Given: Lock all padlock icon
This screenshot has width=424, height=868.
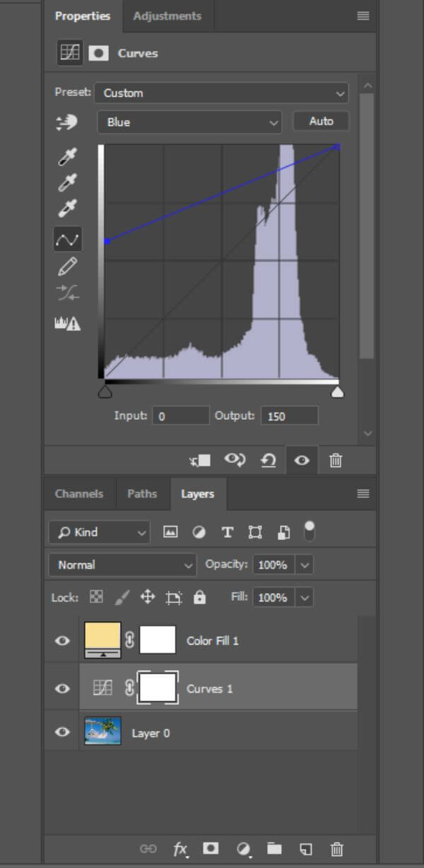Looking at the screenshot, I should (x=200, y=597).
